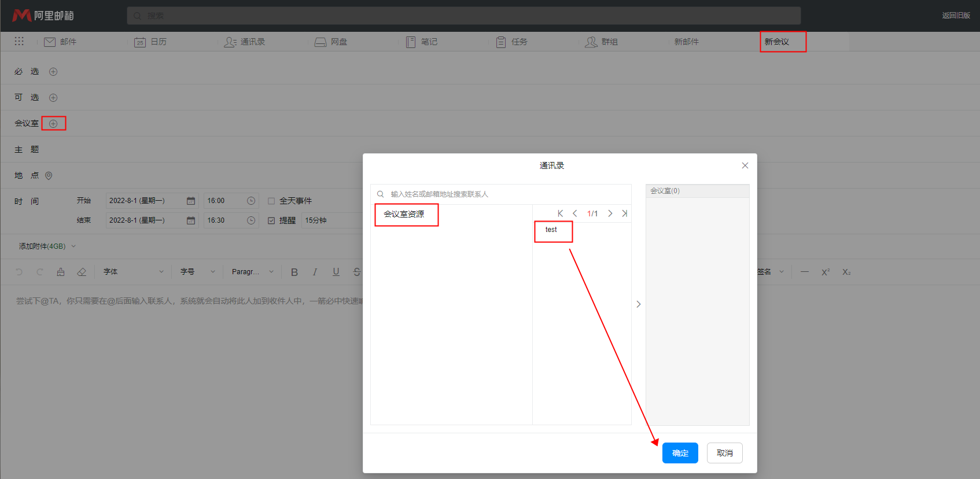
Task: Apply subscript formatting
Action: point(846,272)
